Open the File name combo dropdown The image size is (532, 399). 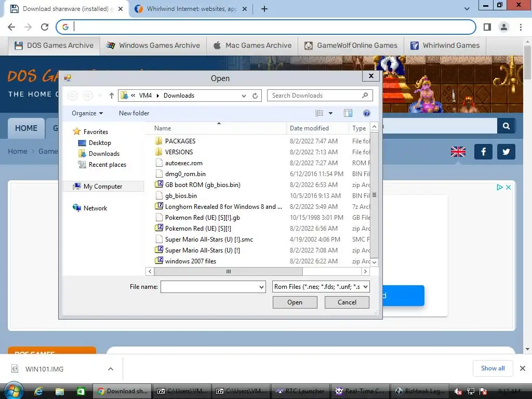point(261,287)
